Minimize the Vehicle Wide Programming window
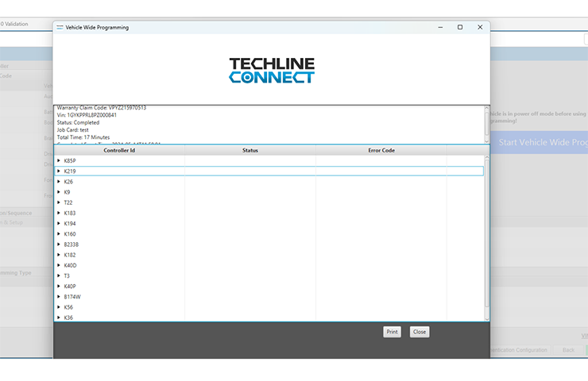Screen dimensions: 588x381 440,27
